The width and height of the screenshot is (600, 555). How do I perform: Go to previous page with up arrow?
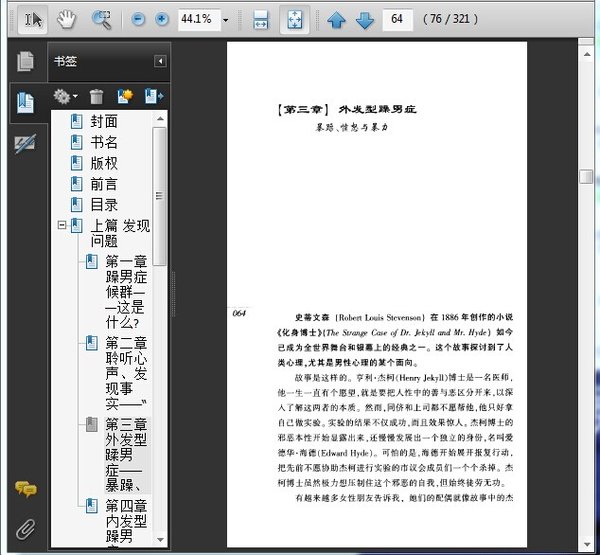[336, 19]
